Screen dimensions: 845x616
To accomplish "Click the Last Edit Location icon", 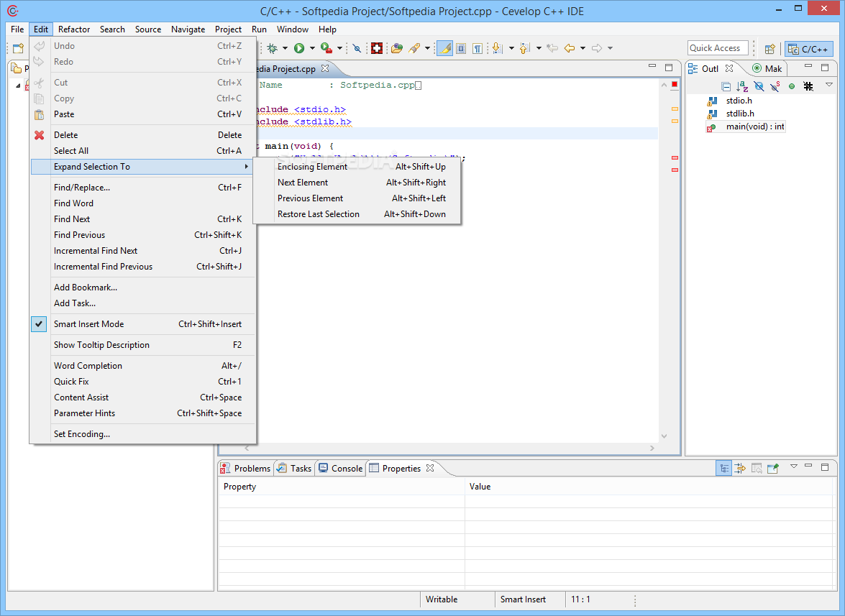I will tap(552, 48).
